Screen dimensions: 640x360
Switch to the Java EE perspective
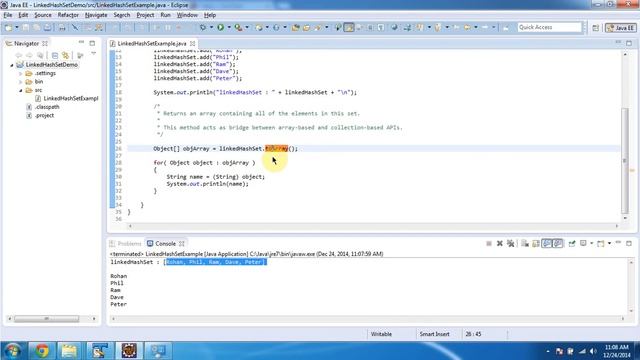[x=621, y=28]
